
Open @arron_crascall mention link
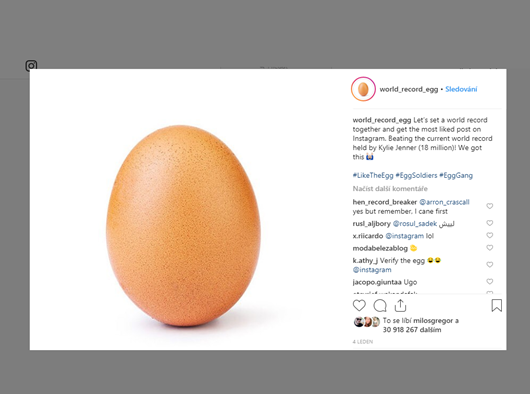point(444,202)
